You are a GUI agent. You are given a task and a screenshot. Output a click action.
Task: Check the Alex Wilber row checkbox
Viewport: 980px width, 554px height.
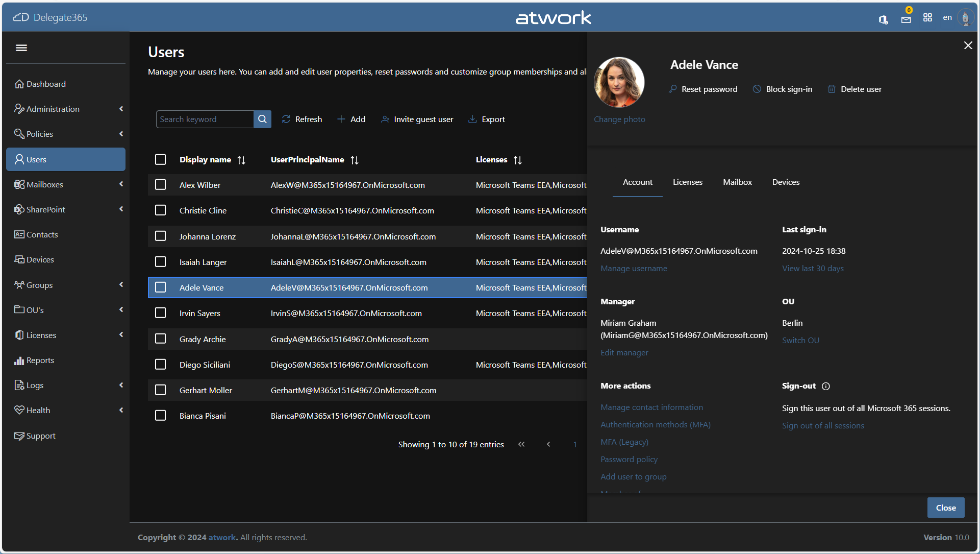point(160,184)
